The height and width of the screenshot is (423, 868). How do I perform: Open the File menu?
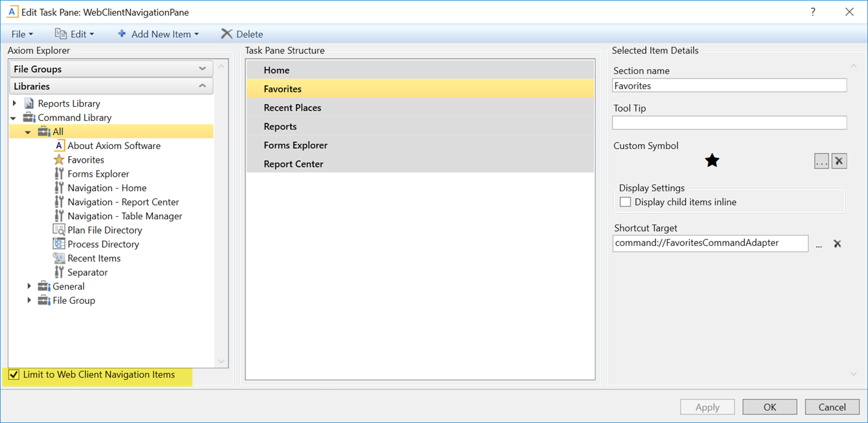click(21, 34)
